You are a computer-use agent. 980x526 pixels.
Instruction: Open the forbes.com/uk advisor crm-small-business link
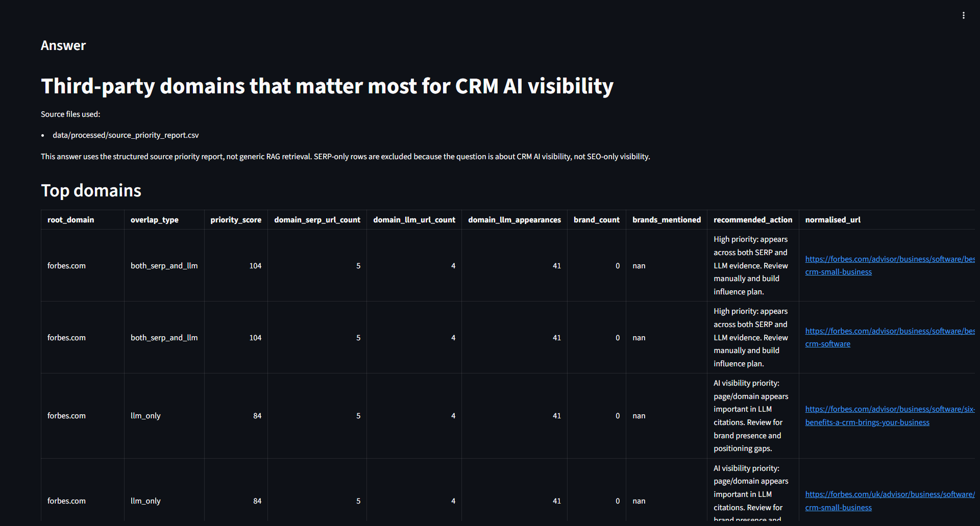pyautogui.click(x=890, y=501)
